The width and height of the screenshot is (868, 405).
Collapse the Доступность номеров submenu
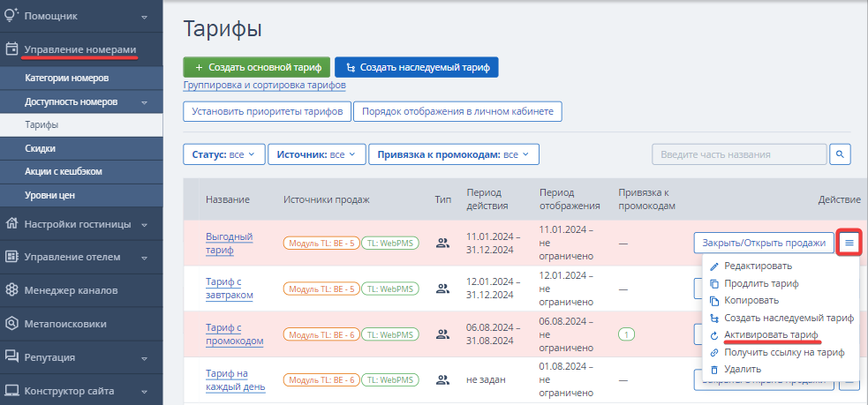pos(145,102)
